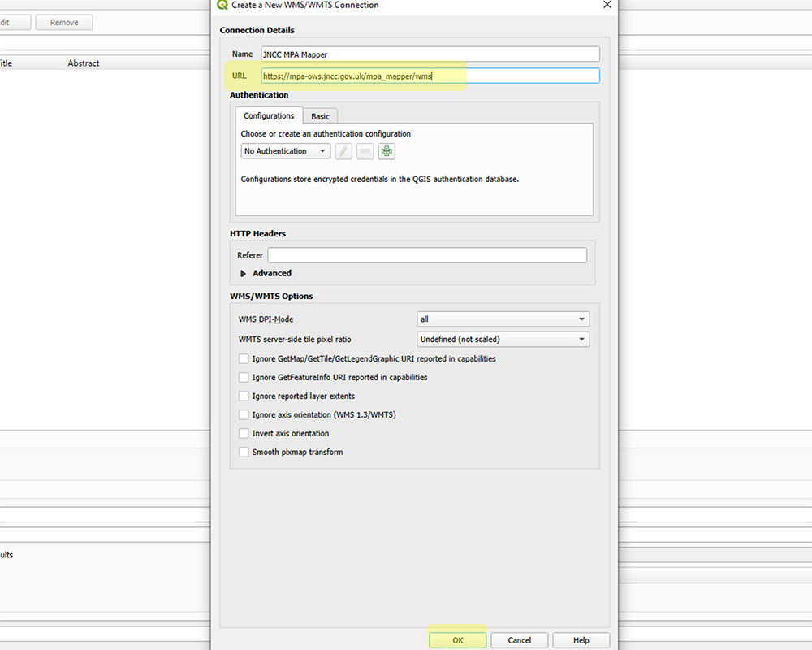Toggle Smooth pixmap transform option

point(244,452)
